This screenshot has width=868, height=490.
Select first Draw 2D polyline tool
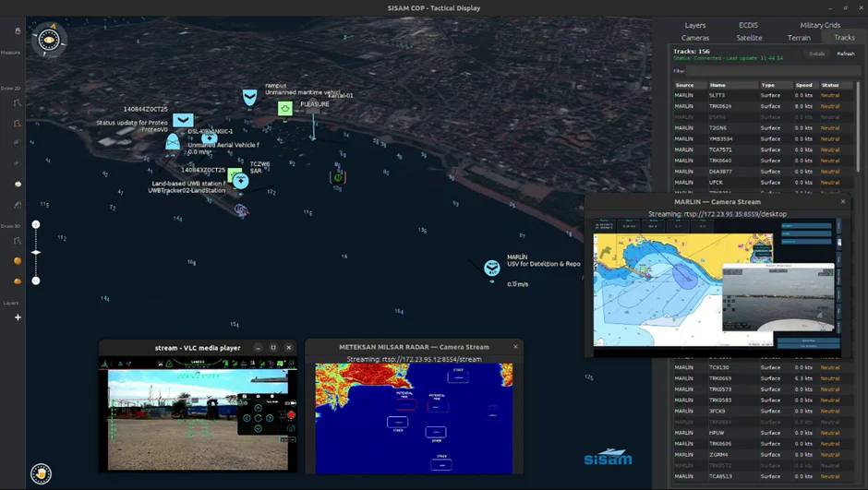tap(18, 102)
